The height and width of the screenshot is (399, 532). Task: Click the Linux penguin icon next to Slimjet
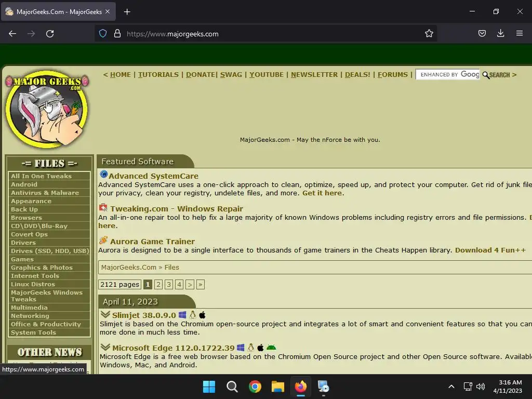(193, 315)
